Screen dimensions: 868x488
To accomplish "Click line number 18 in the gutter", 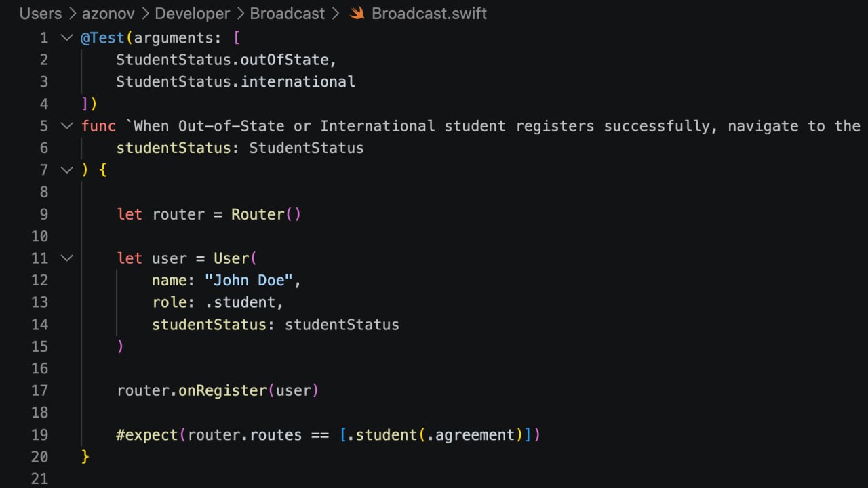I will coord(40,412).
